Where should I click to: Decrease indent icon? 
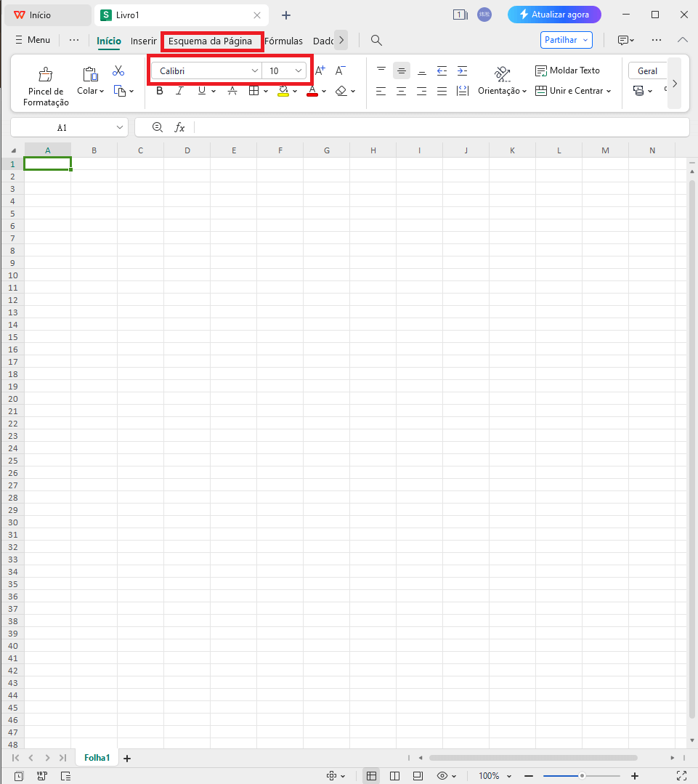(442, 70)
